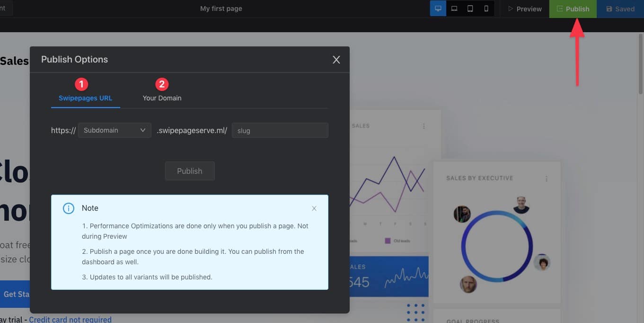
Task: Open Sales By Executive three-dot menu
Action: point(547,179)
